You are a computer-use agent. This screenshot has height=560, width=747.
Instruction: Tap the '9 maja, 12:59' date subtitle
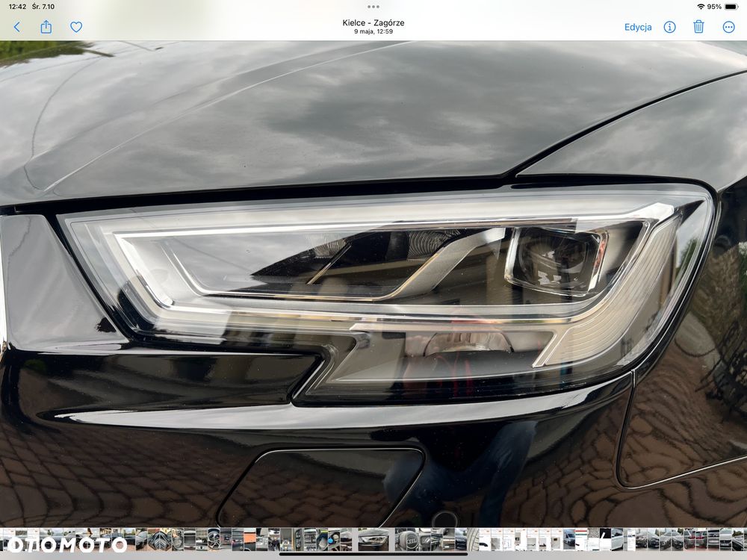[x=373, y=31]
